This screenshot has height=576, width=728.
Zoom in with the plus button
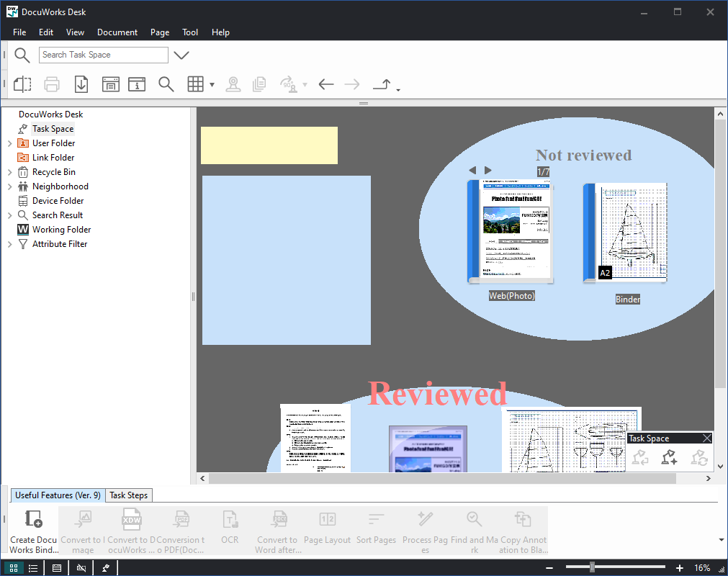tap(679, 568)
